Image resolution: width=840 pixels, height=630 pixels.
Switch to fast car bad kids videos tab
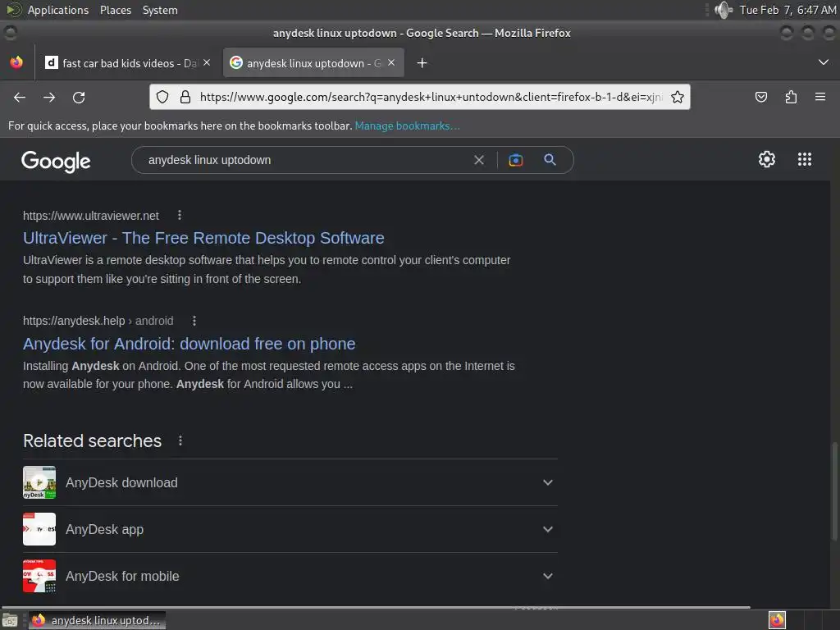coord(128,63)
